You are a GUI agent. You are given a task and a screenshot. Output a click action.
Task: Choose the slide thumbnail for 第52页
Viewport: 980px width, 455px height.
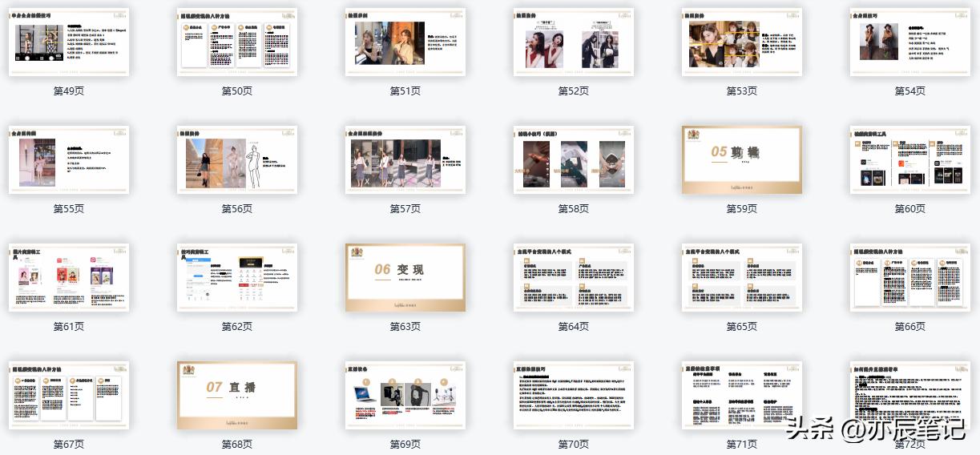click(574, 42)
